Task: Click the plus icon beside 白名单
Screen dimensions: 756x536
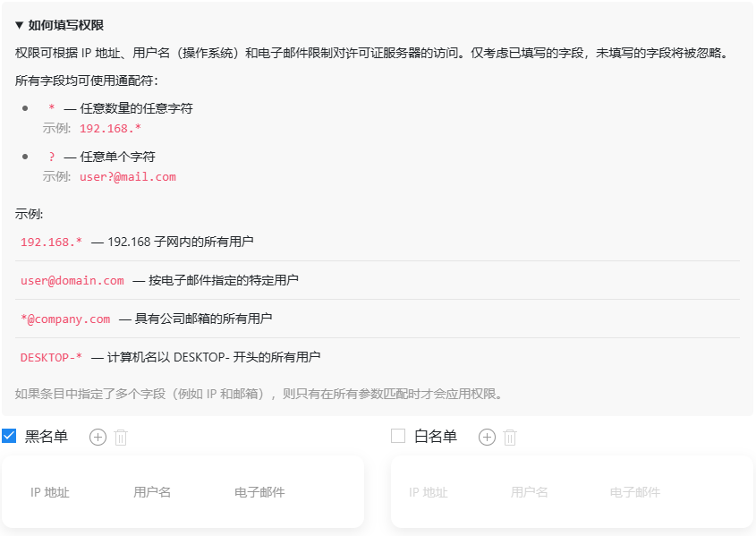Action: pyautogui.click(x=487, y=437)
